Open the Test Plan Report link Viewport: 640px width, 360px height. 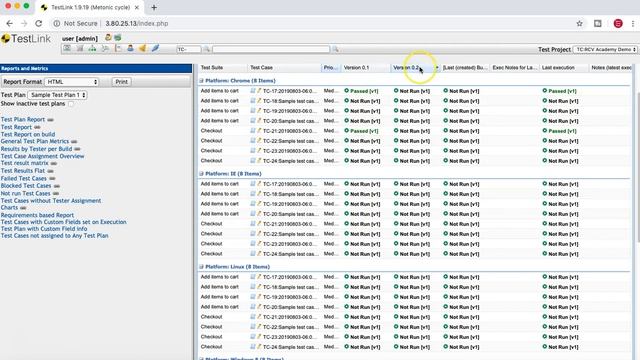(x=23, y=120)
